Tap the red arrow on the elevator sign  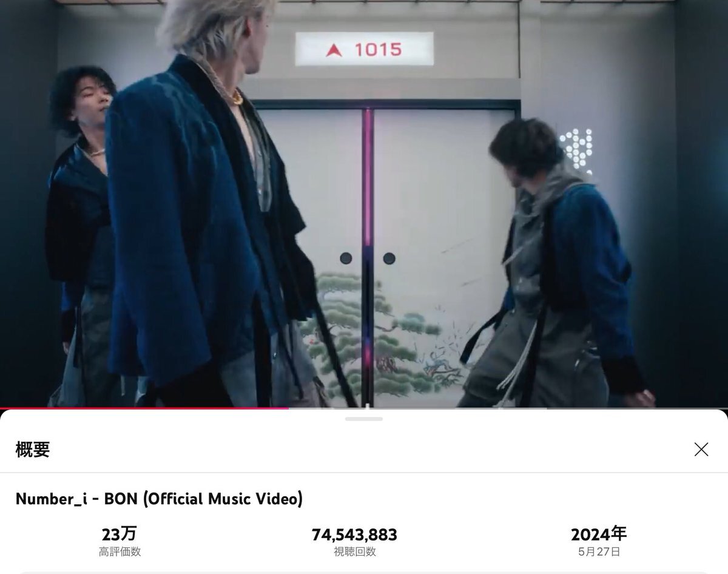[x=334, y=50]
